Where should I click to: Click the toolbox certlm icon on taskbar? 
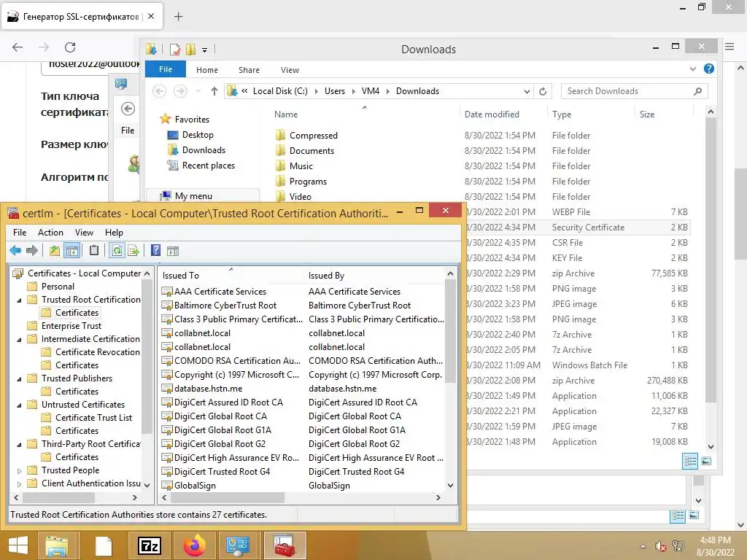[x=284, y=545]
